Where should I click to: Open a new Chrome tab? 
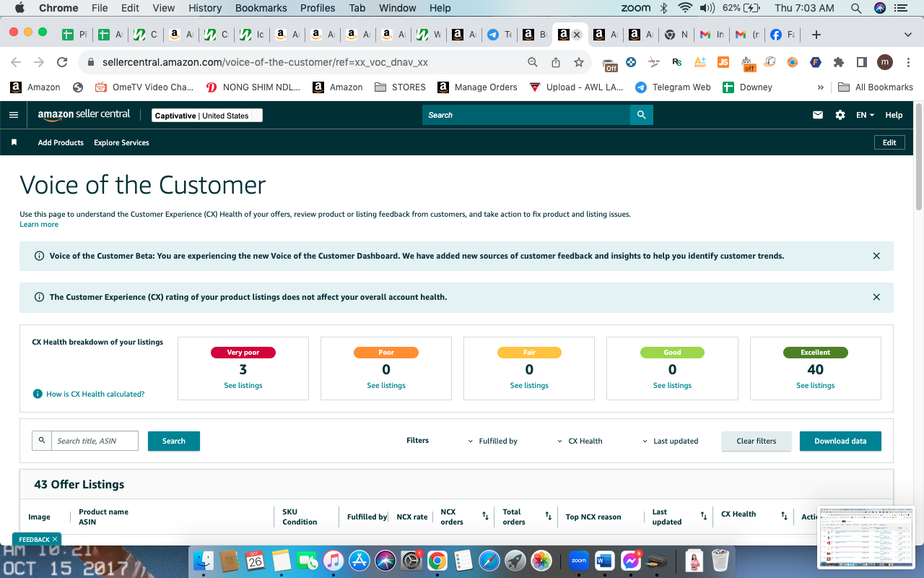816,35
